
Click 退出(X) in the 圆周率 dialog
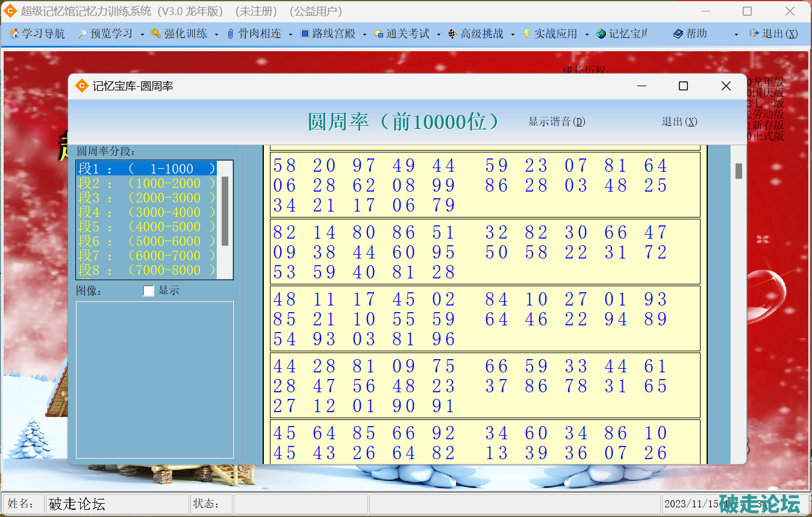[x=679, y=122]
